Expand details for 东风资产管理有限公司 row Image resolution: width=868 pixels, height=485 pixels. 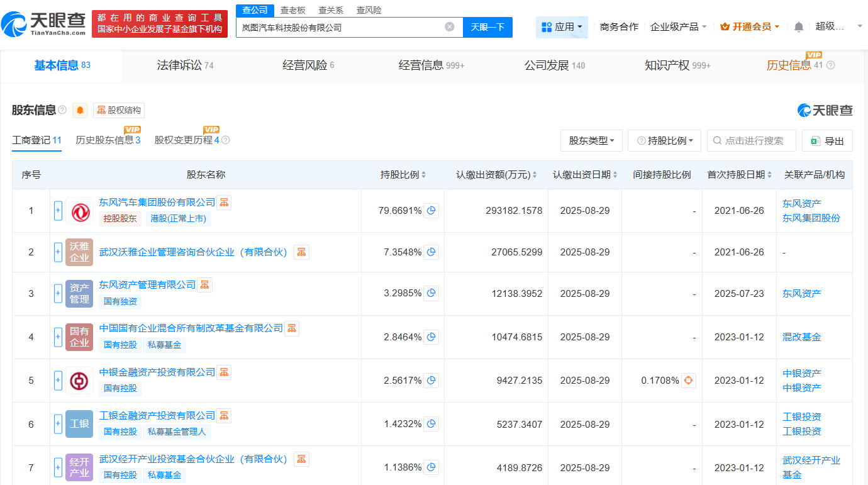[x=57, y=293]
